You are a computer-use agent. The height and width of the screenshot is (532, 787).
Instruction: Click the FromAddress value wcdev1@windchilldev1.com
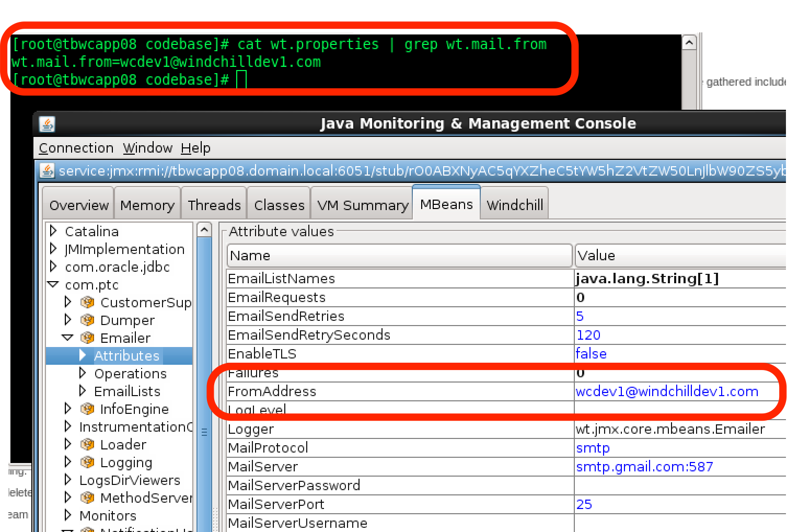[x=666, y=391]
